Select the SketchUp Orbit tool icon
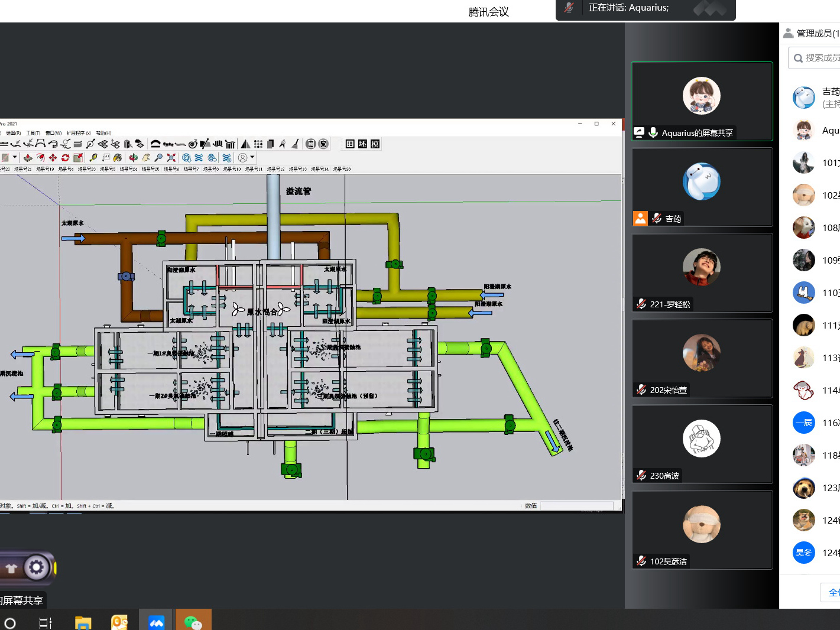 134,158
